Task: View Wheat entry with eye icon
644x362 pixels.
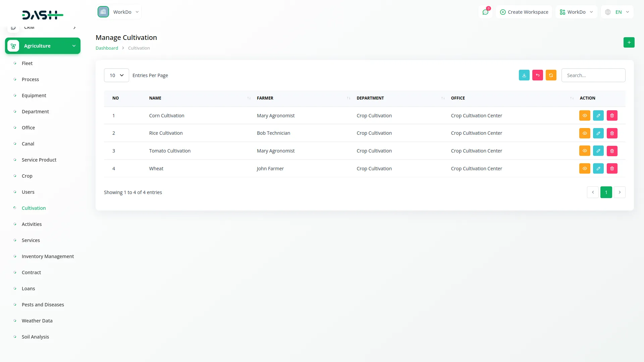Action: (584, 169)
